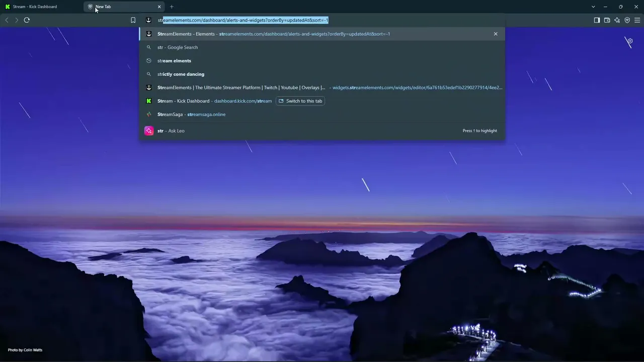Select the 'strictly come dancing' search suggestion
Screen dimensions: 644x362
[x=322, y=74]
